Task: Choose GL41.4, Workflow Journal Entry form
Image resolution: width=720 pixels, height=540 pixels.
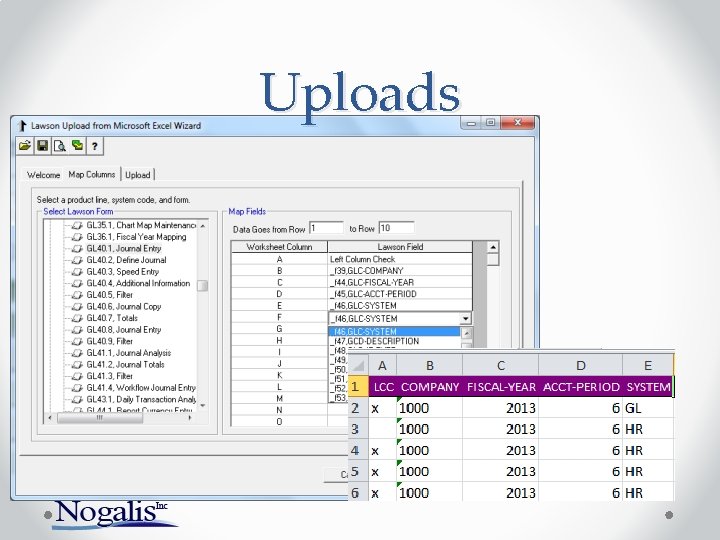Action: point(141,388)
